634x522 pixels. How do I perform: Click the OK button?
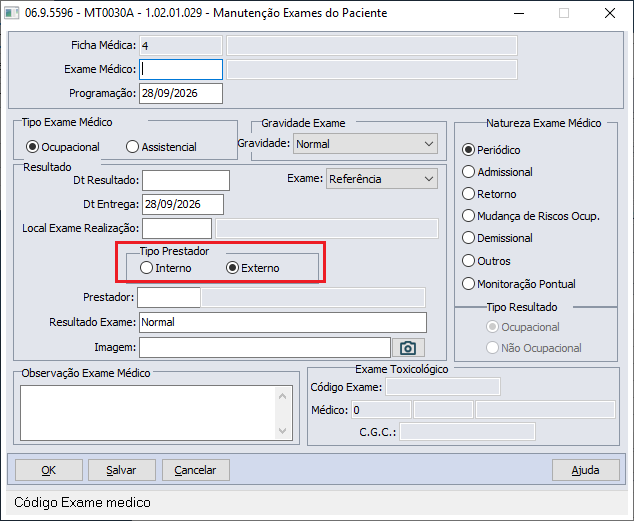[x=49, y=470]
